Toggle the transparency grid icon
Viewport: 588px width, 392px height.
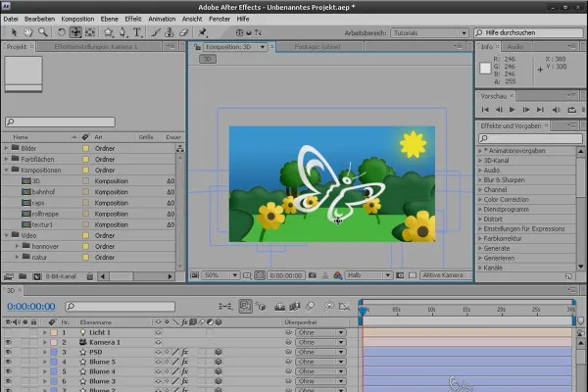413,275
